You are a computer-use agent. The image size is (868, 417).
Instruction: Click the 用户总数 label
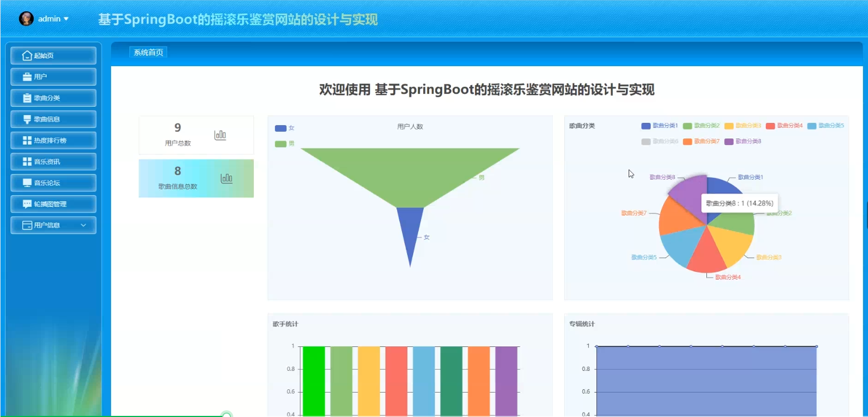[178, 143]
